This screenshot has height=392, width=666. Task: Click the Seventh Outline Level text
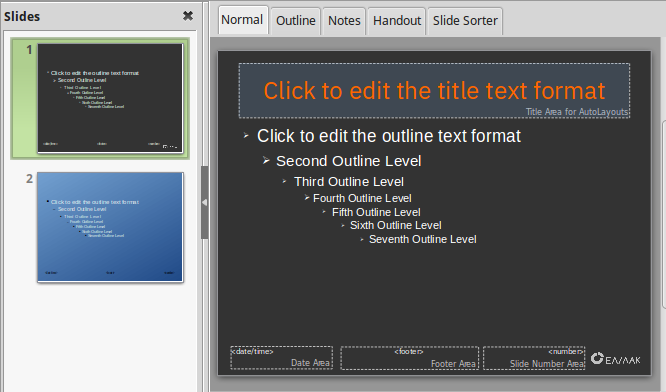pyautogui.click(x=423, y=240)
